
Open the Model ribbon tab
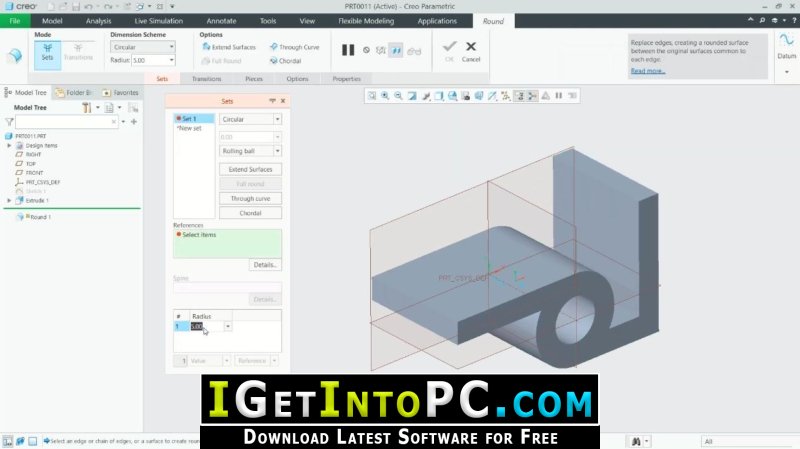tap(52, 21)
